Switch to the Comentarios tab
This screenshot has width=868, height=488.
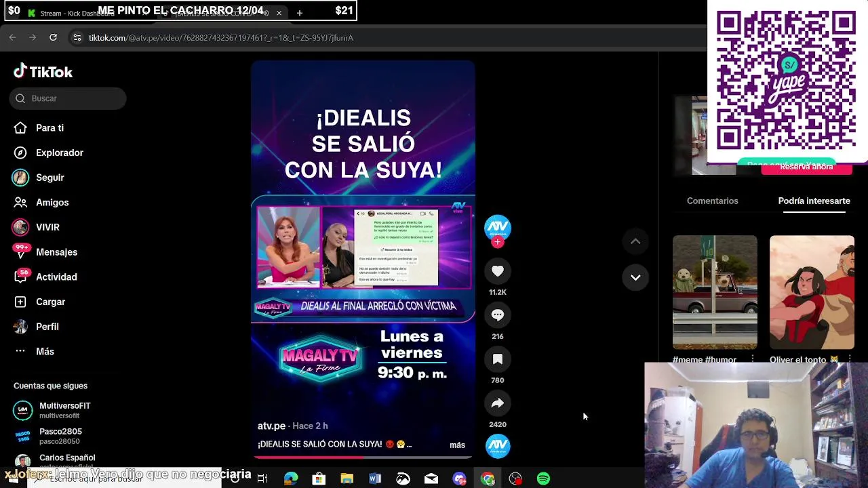712,201
